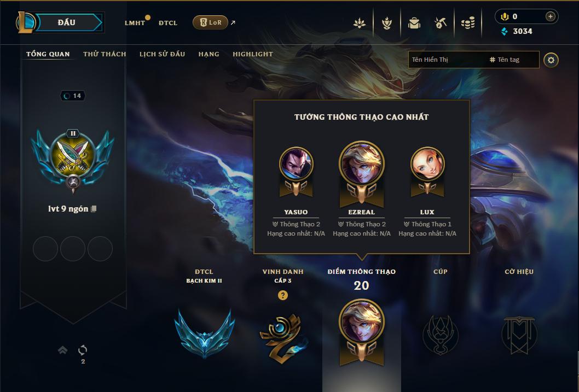The height and width of the screenshot is (392, 579).
Task: Click the refresh arrows icon in the profile banner
Action: tap(83, 350)
